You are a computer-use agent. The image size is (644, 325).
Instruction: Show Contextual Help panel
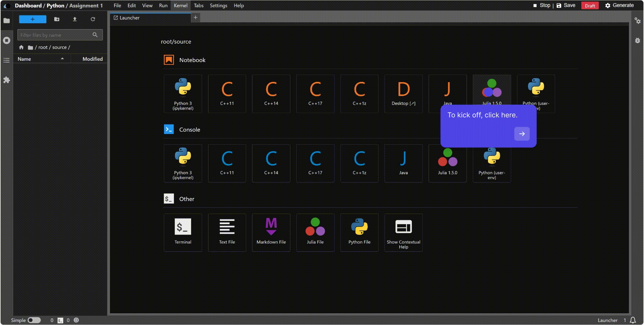pyautogui.click(x=403, y=233)
